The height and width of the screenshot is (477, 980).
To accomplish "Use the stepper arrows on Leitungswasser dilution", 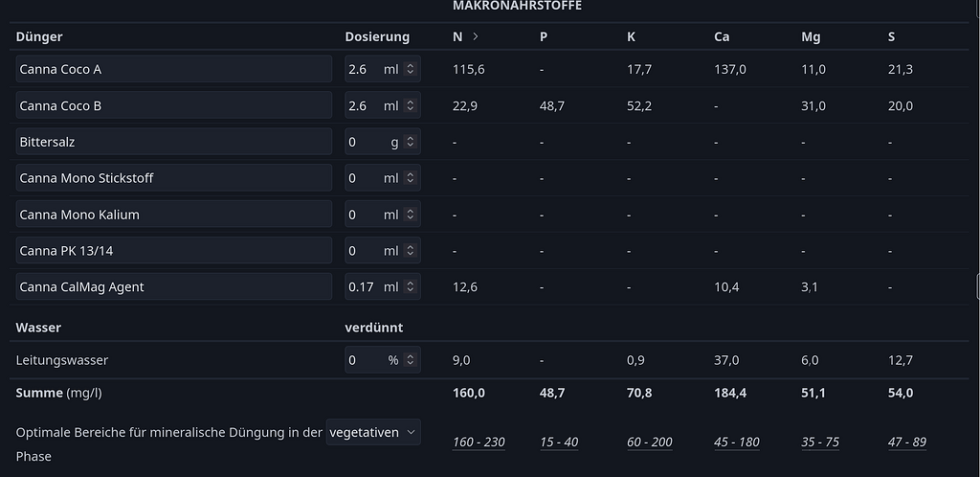I will tap(410, 359).
